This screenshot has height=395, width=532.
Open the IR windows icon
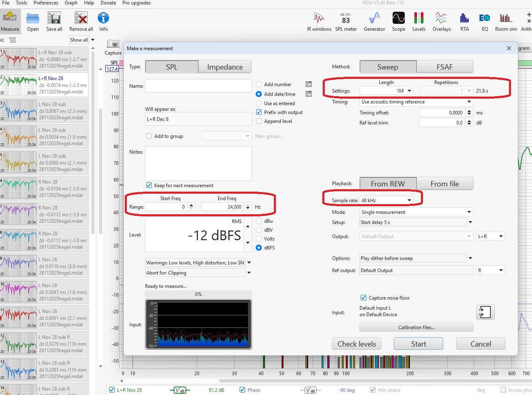pos(319,21)
